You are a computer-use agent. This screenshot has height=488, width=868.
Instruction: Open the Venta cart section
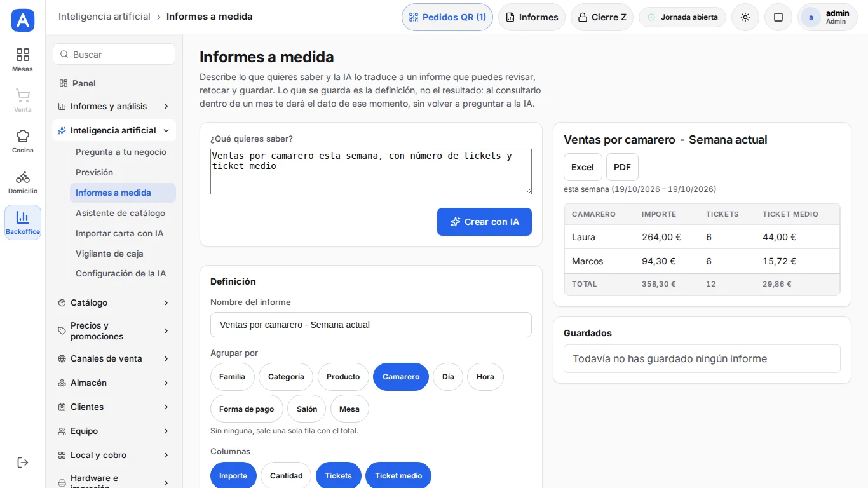coord(23,100)
